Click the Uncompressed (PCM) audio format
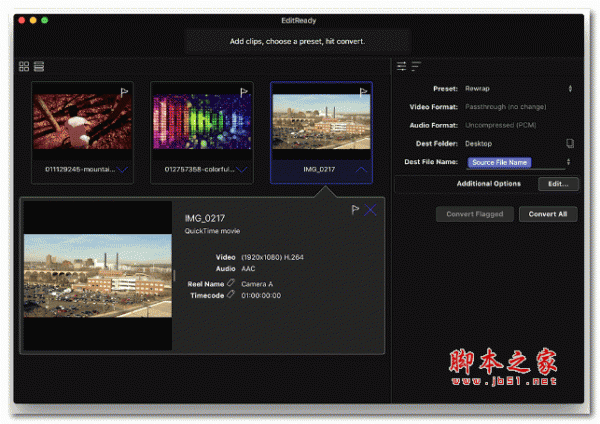The height and width of the screenshot is (424, 600). pos(501,125)
